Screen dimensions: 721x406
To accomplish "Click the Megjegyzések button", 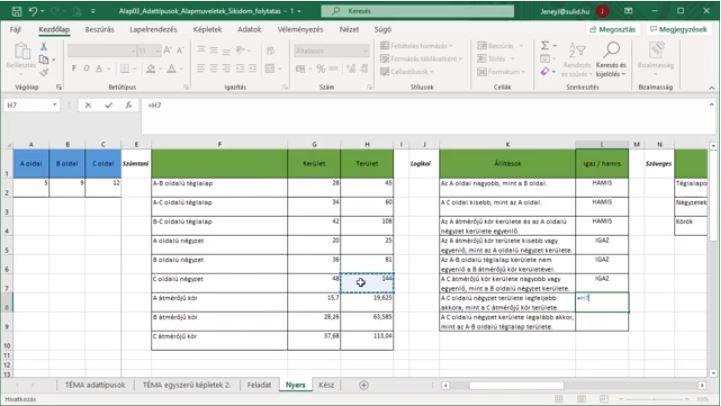I will (677, 29).
